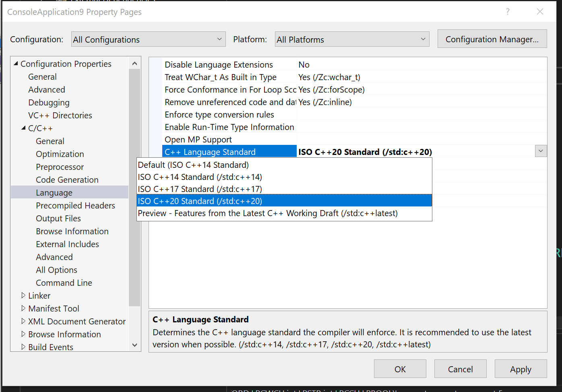This screenshot has width=562, height=392.
Task: Expand the Manifest Tool section
Action: (23, 308)
